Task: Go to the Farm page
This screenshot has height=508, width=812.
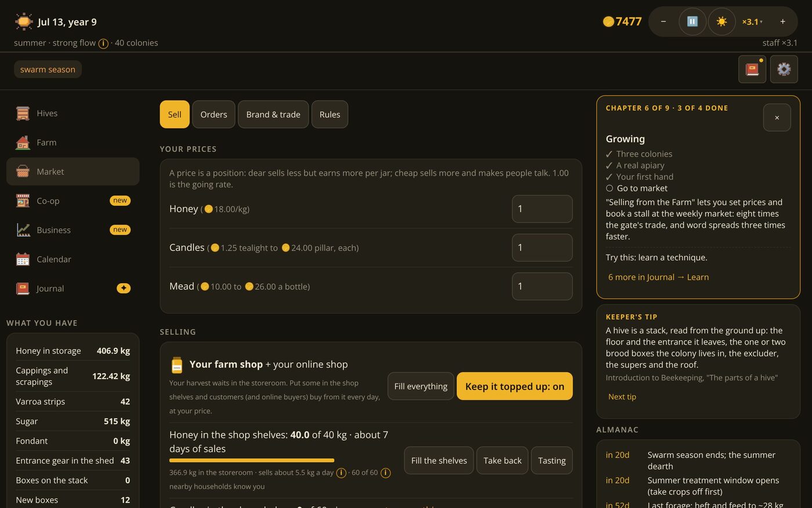Action: [x=72, y=142]
